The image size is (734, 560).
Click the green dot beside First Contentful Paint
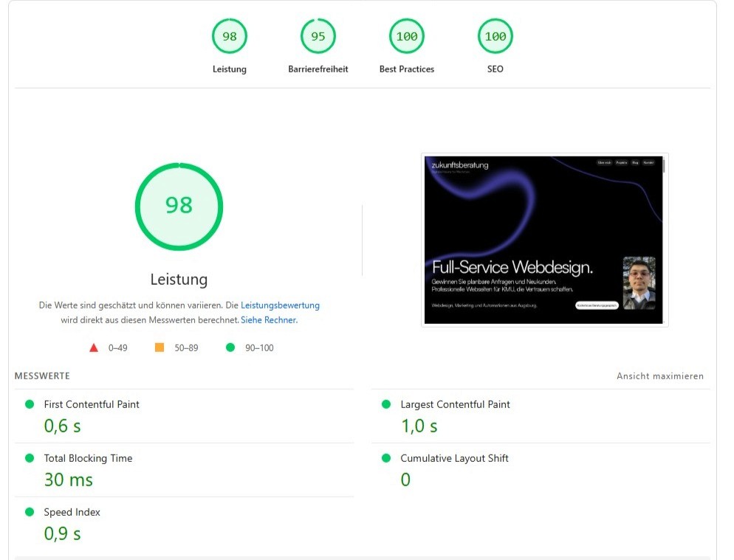[29, 404]
